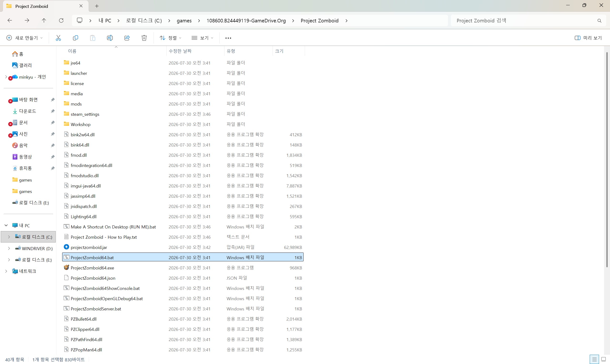Click the Cut scissors icon
Viewport: 610px width, 364px height.
[x=58, y=38]
